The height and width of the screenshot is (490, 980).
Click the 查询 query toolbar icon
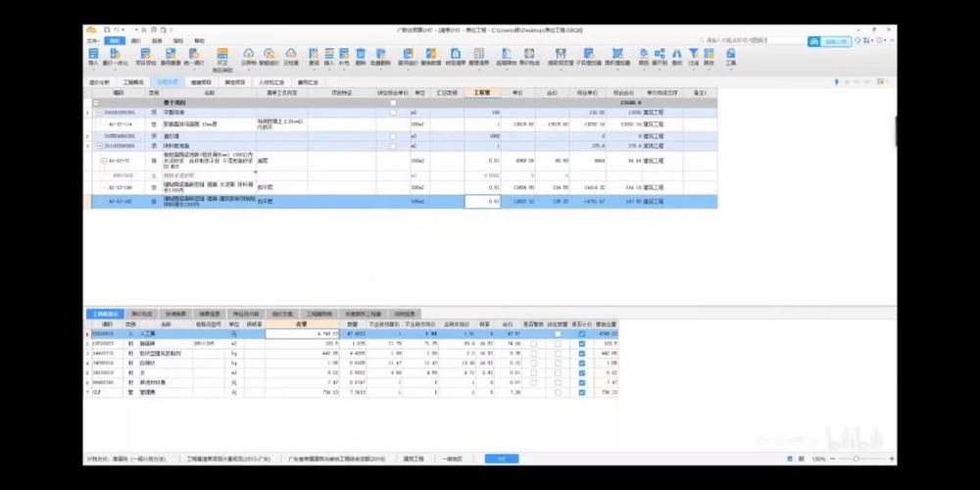pyautogui.click(x=314, y=57)
